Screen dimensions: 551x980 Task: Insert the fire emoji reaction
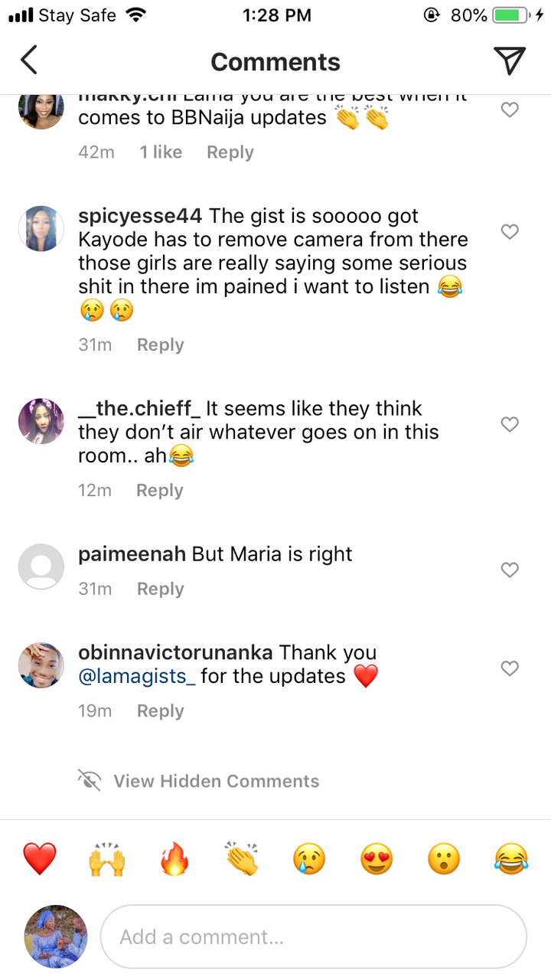point(174,859)
